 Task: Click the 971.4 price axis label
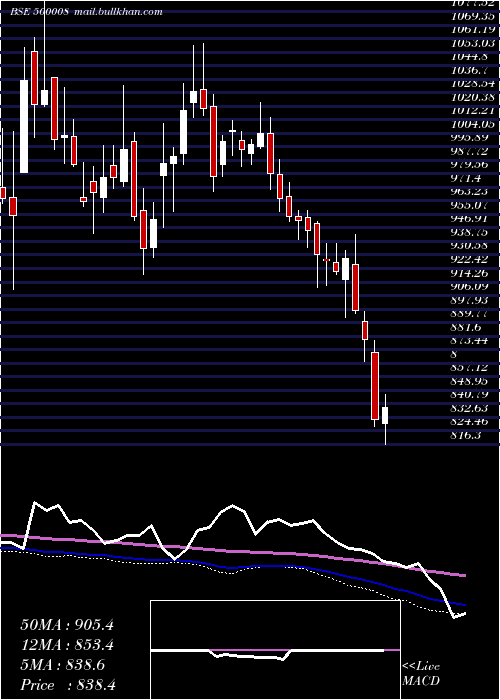coord(467,179)
